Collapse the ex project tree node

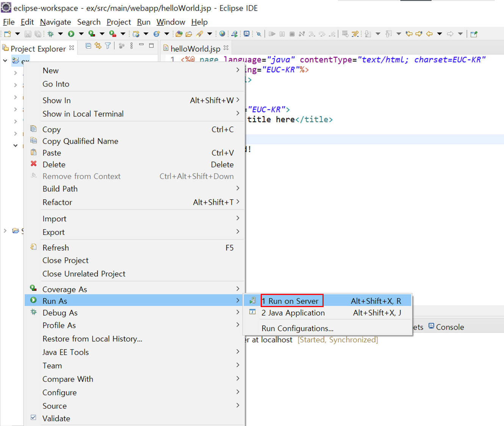[5, 60]
